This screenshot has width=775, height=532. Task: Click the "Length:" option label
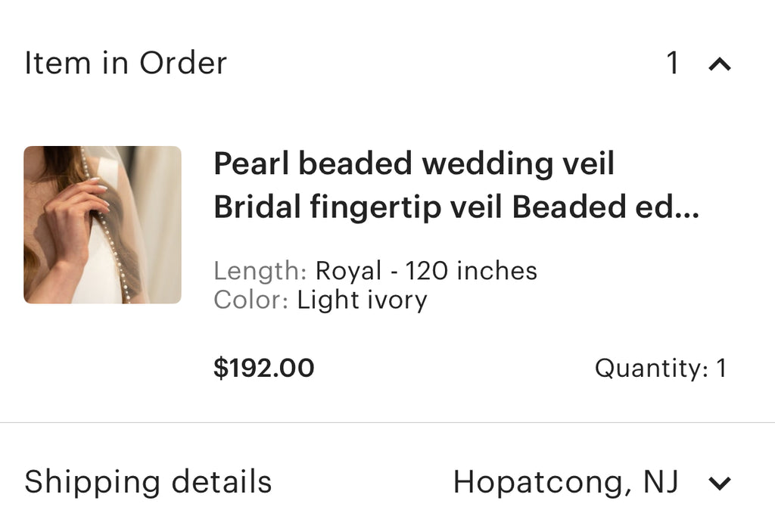coord(260,270)
